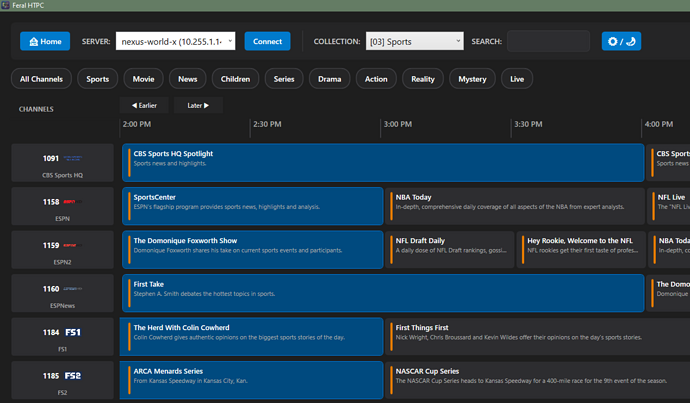Open NBA Today on ESPN2 at 4:00 PM
The width and height of the screenshot is (690, 403).
pyautogui.click(x=669, y=250)
